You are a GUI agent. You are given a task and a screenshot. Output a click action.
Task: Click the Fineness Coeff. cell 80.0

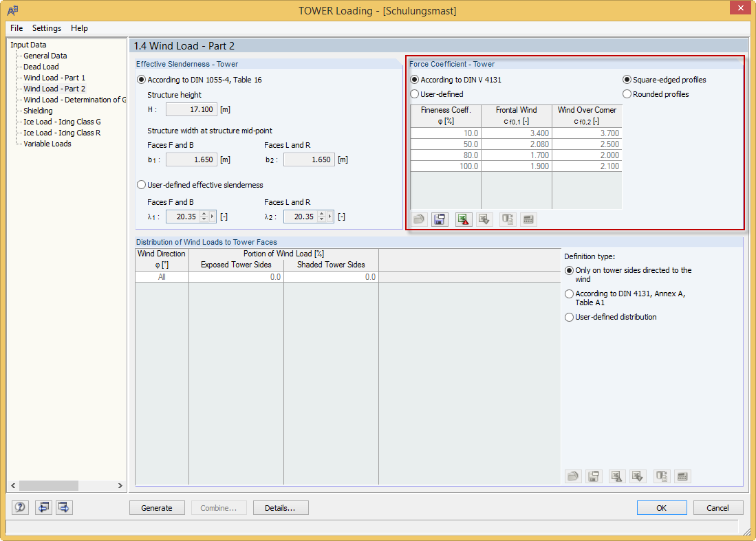[x=446, y=155]
